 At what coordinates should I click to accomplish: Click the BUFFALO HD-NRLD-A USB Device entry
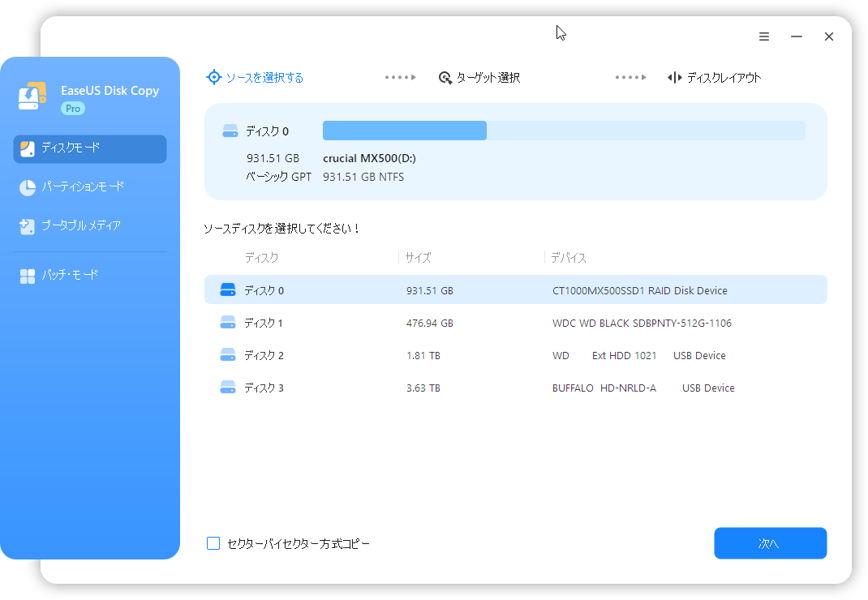click(x=643, y=388)
